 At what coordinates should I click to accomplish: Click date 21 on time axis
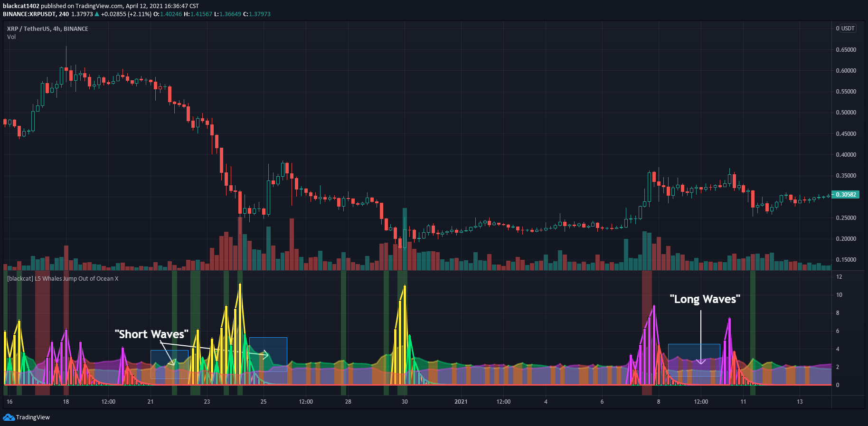coord(151,402)
